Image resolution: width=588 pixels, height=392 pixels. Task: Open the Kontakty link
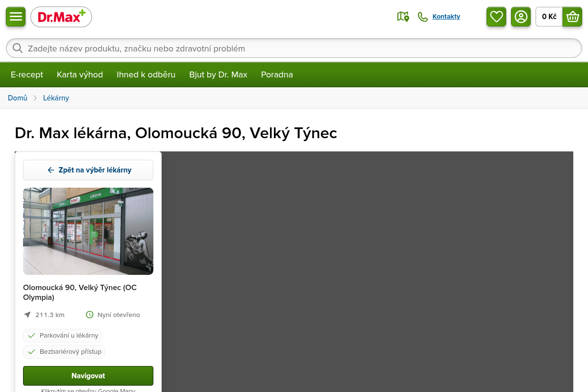point(446,17)
